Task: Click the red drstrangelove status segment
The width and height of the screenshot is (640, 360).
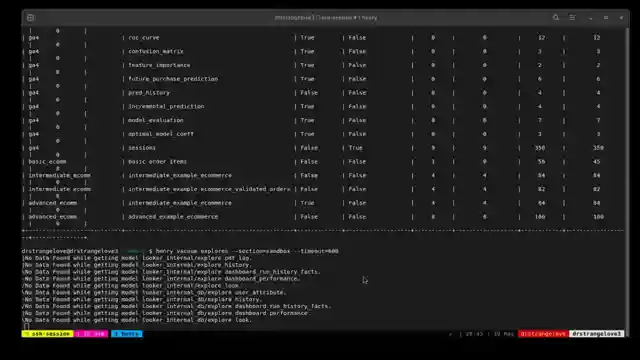Action: (x=543, y=334)
